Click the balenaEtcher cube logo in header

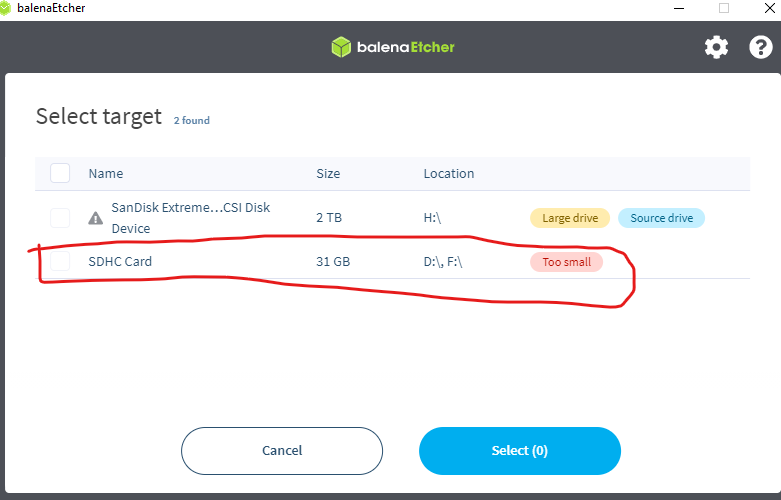pyautogui.click(x=341, y=47)
